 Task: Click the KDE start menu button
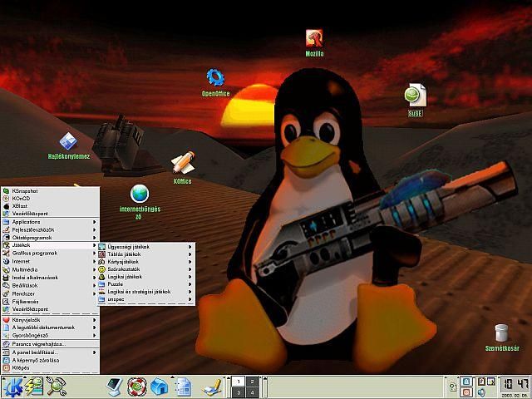coord(12,387)
